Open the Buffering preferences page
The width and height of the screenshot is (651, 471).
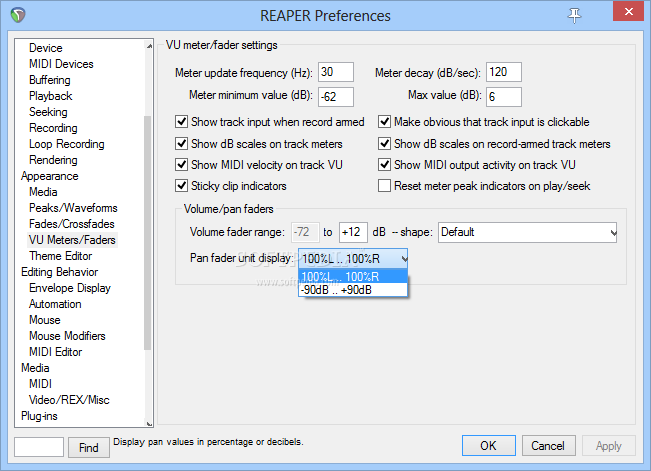point(50,80)
